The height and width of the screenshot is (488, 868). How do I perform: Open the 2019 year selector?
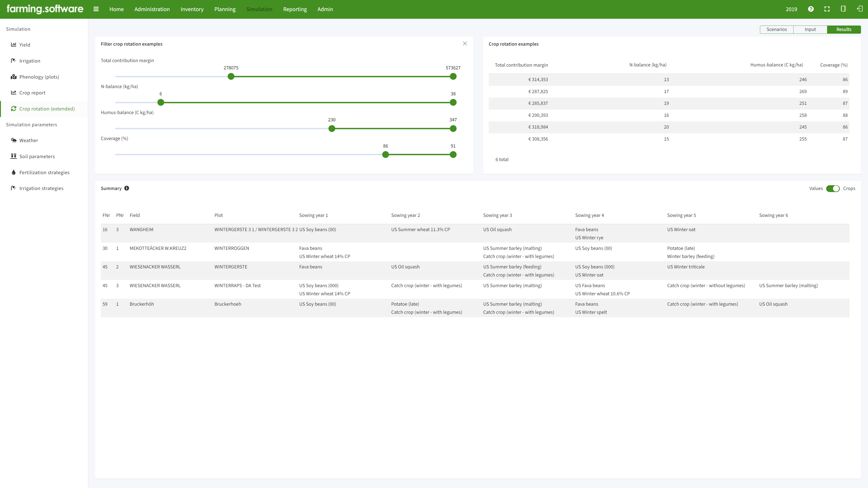click(791, 9)
